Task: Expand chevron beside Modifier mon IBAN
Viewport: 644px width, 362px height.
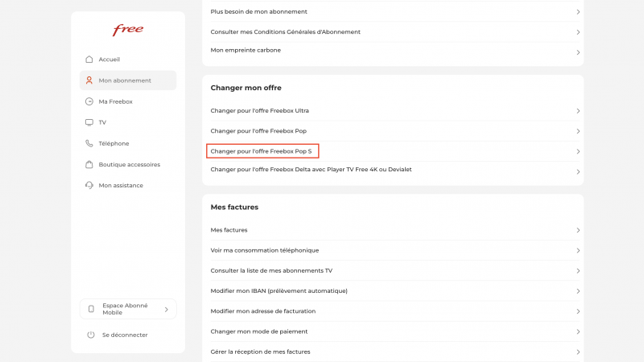Action: coord(578,291)
